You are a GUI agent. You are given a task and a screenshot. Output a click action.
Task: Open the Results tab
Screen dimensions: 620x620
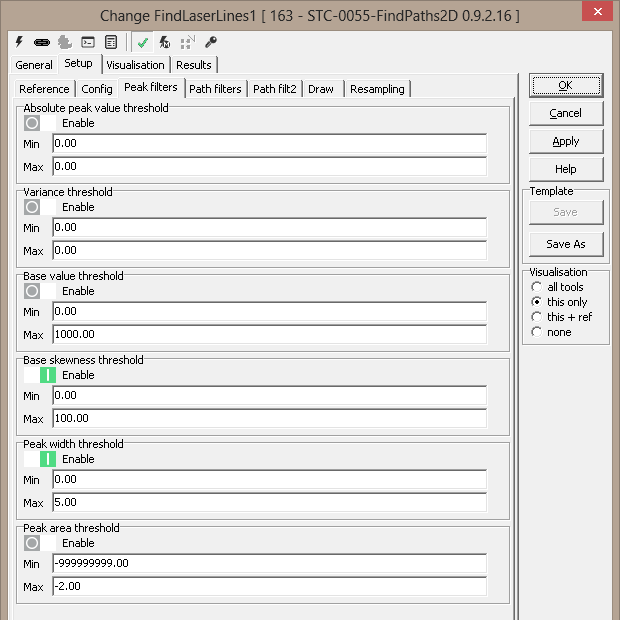[x=194, y=65]
